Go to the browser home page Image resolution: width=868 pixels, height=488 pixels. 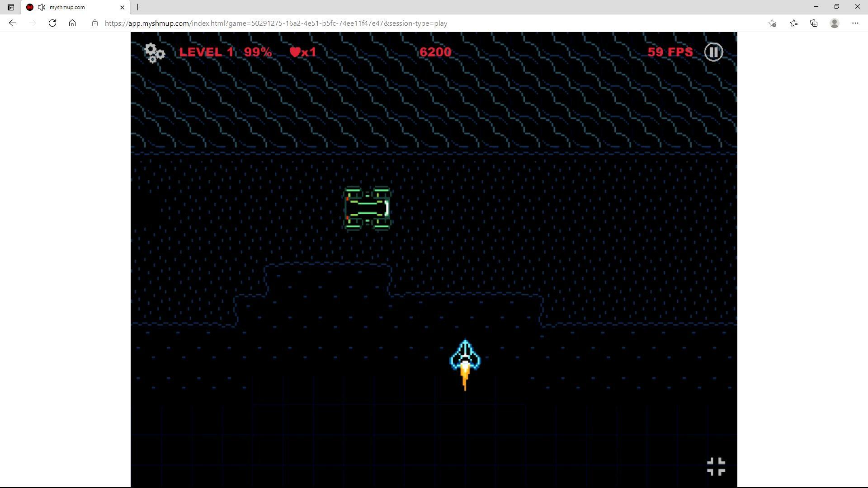click(x=72, y=23)
